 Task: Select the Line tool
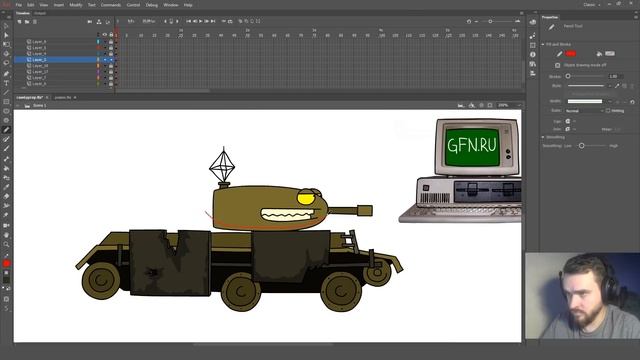[x=6, y=93]
